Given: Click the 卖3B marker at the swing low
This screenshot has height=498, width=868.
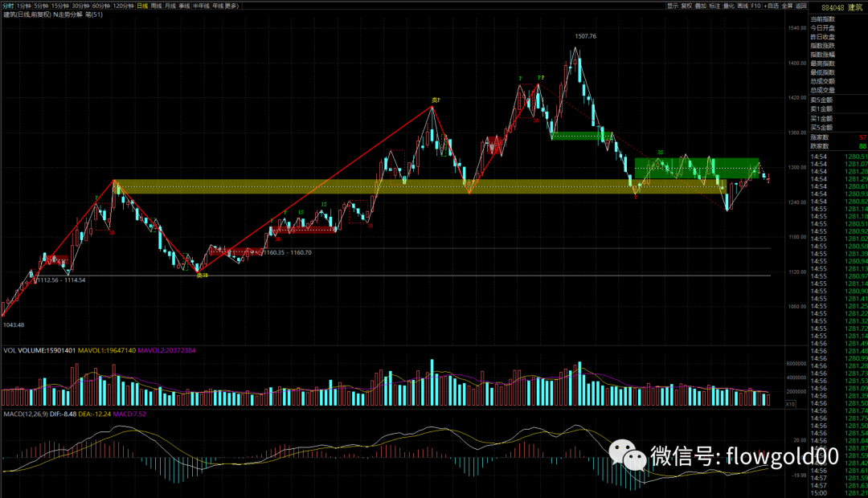Looking at the screenshot, I should click(202, 275).
